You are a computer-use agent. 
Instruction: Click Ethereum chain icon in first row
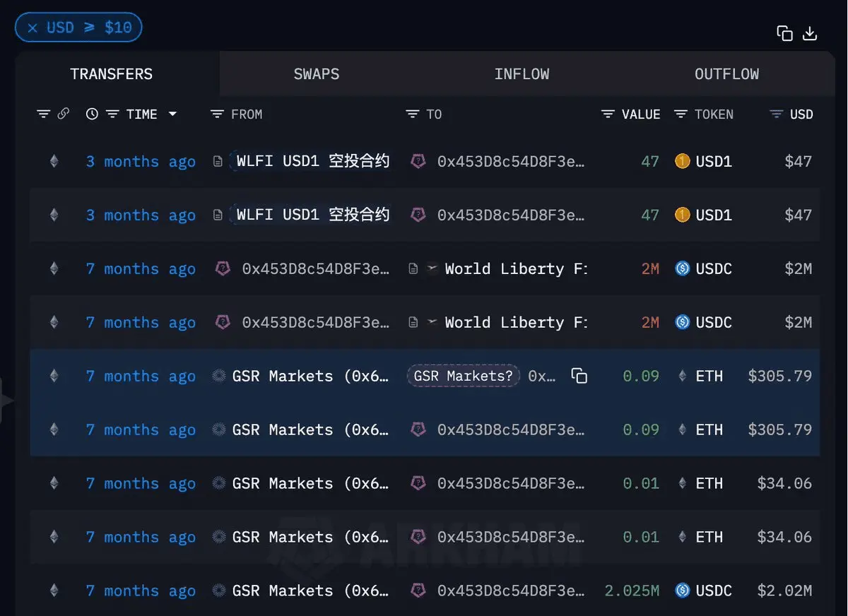54,162
